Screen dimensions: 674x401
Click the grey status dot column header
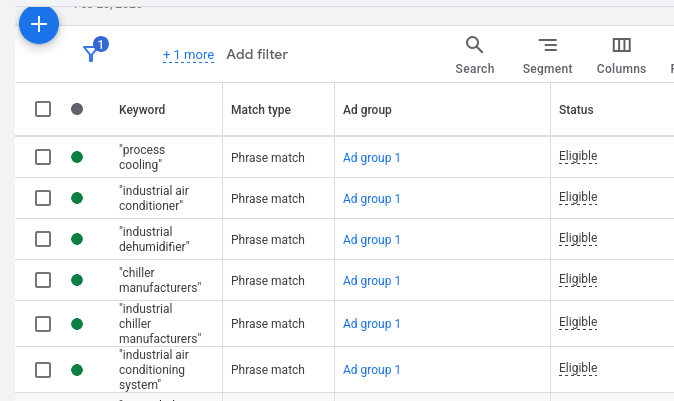pos(77,109)
